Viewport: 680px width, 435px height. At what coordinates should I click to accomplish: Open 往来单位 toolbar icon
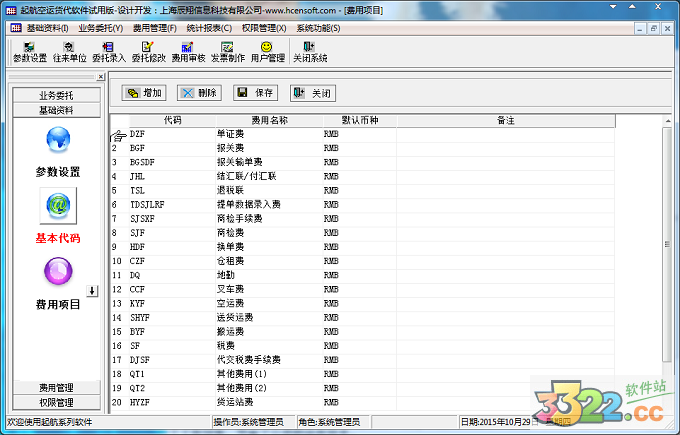(x=69, y=52)
